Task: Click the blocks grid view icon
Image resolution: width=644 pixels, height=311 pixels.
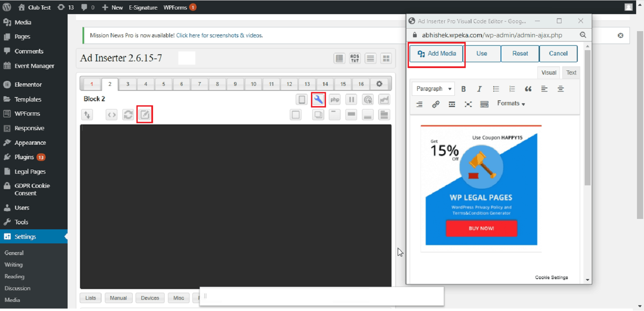Action: pos(386,58)
